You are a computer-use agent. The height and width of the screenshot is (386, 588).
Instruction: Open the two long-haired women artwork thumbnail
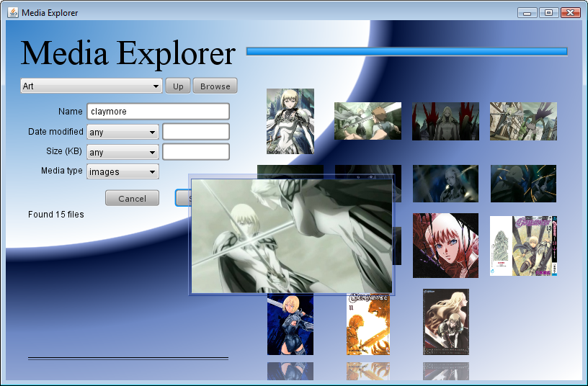point(446,321)
